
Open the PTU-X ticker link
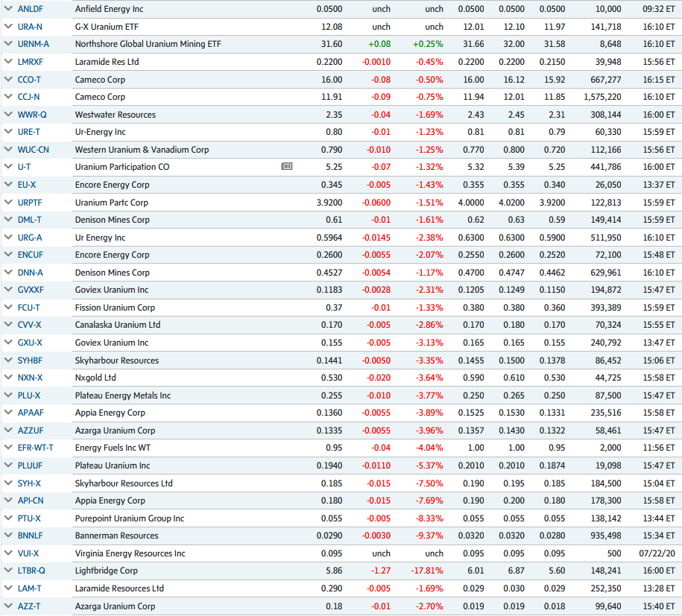pyautogui.click(x=29, y=518)
